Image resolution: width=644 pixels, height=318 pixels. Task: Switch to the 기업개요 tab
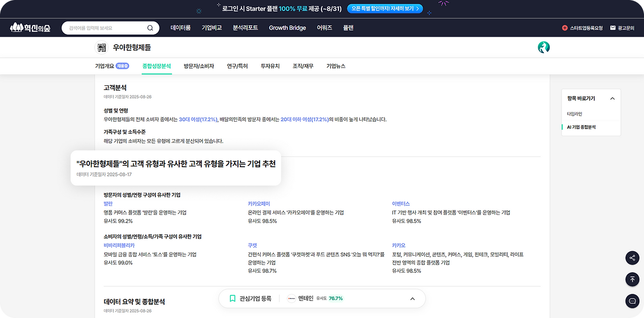pos(105,66)
